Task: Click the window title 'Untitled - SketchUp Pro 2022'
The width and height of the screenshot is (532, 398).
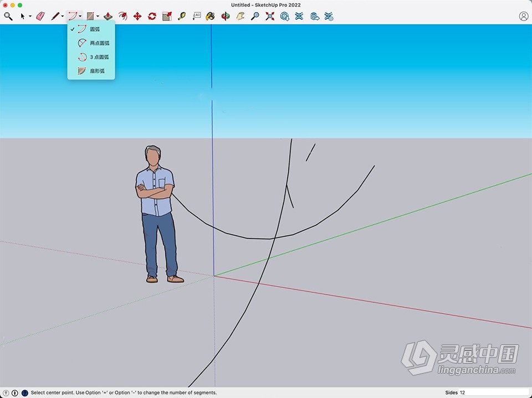Action: coord(265,5)
